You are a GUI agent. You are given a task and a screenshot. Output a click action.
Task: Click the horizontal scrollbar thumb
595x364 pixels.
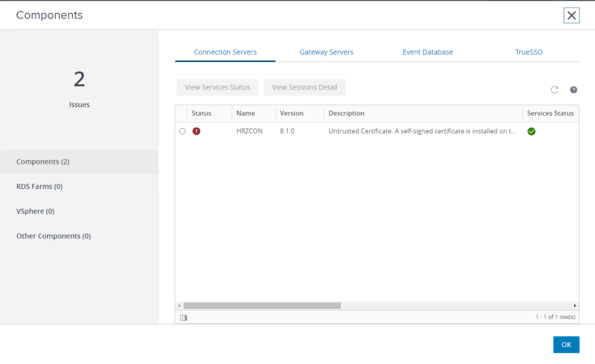[262, 305]
